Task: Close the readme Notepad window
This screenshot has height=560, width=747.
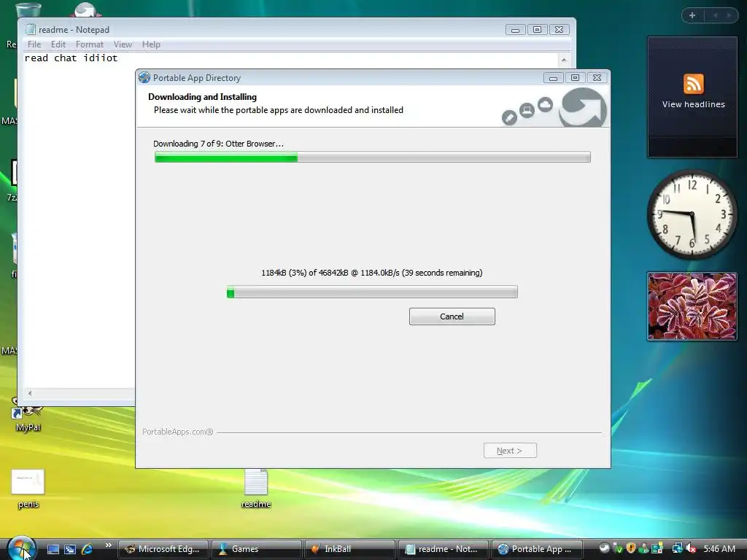Action: pyautogui.click(x=560, y=29)
